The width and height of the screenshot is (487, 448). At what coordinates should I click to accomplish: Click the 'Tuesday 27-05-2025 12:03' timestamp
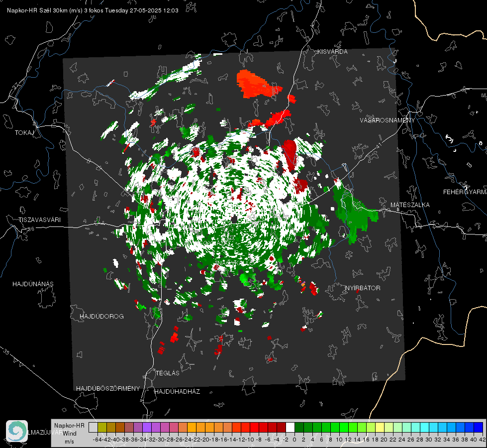point(142,10)
